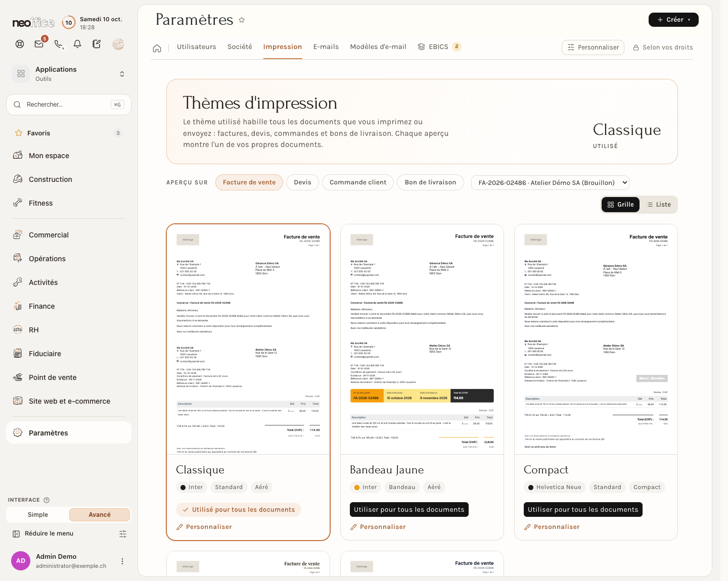
Task: Open the notepad icon in the sidebar
Action: pyautogui.click(x=97, y=44)
